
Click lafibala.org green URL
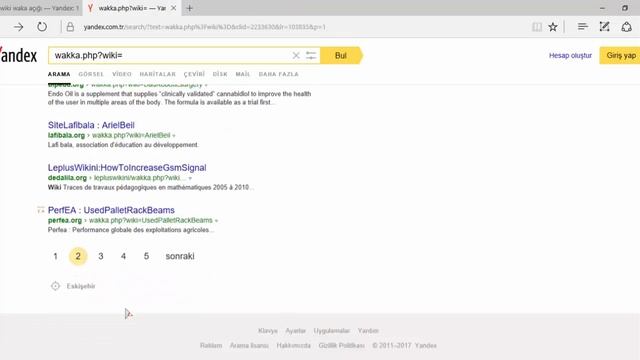tap(66, 135)
